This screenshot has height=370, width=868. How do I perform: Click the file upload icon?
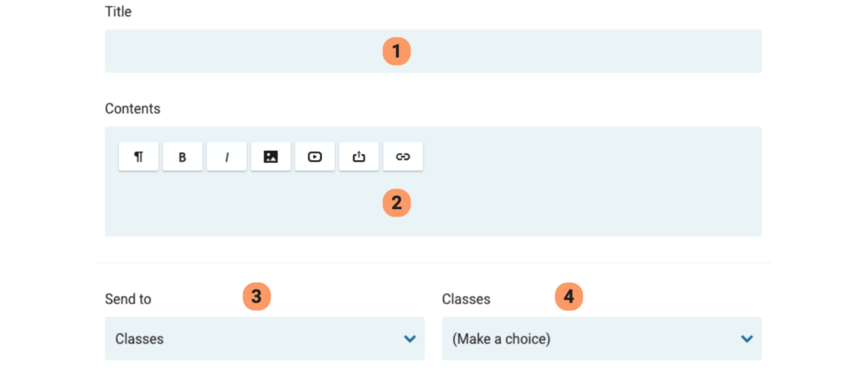pyautogui.click(x=359, y=157)
